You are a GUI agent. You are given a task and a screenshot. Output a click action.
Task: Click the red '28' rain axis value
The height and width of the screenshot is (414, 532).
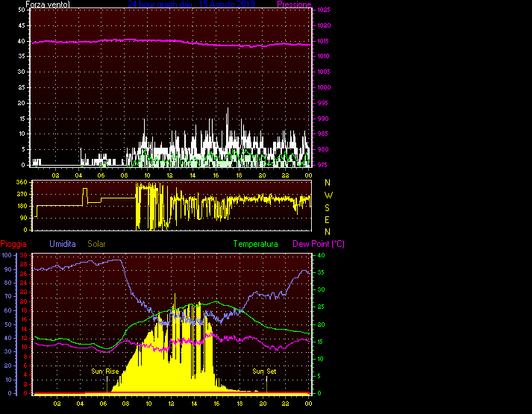pos(24,264)
